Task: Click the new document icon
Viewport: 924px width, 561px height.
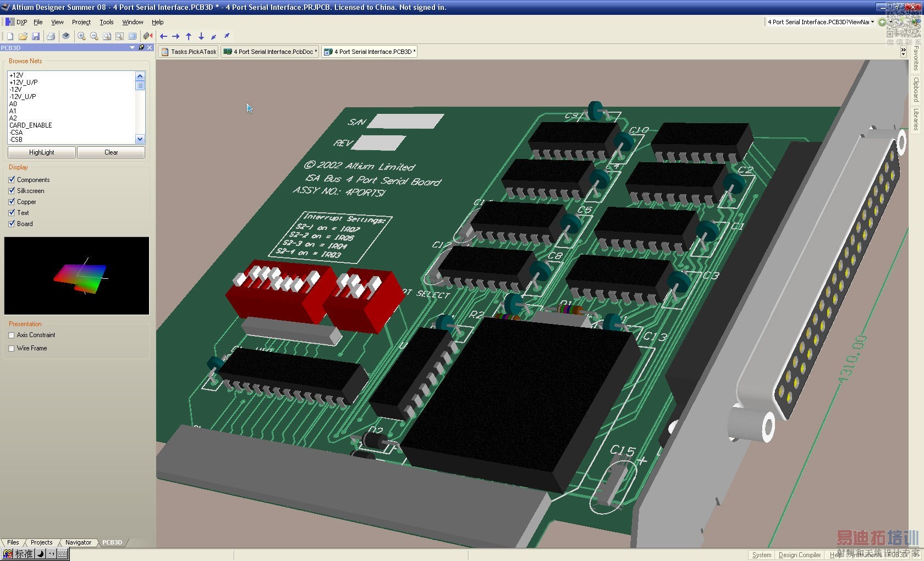Action: click(x=10, y=36)
